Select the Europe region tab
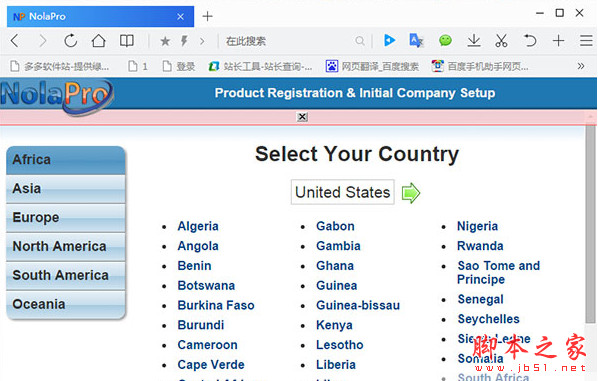 point(66,218)
